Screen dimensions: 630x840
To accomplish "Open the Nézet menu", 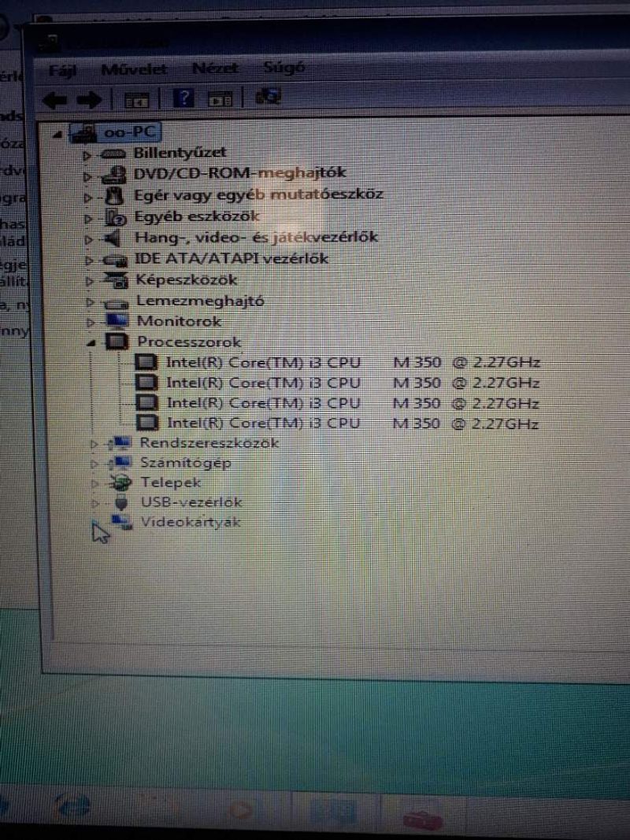I will click(215, 68).
